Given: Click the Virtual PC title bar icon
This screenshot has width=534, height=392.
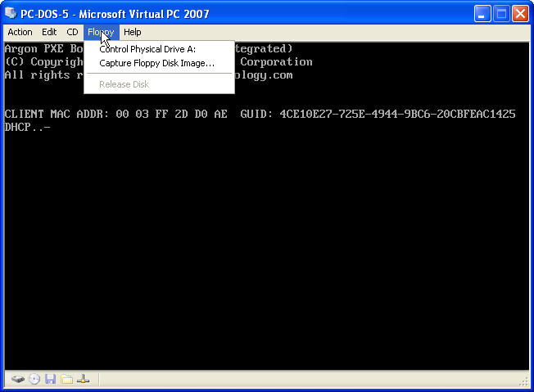Looking at the screenshot, I should point(11,13).
